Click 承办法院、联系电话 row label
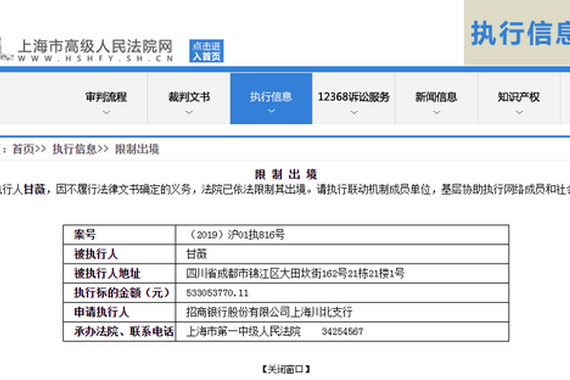This screenshot has height=380, width=570. (x=124, y=331)
